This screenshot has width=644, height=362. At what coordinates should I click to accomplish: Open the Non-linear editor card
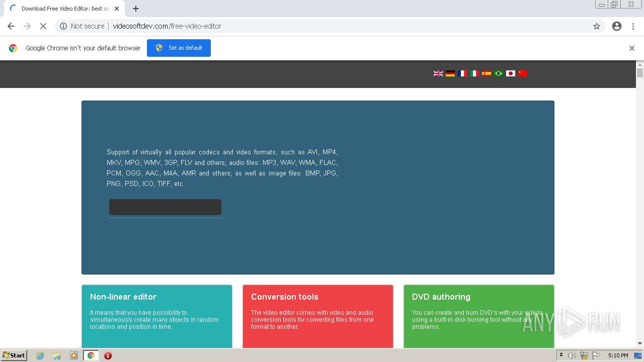[157, 316]
